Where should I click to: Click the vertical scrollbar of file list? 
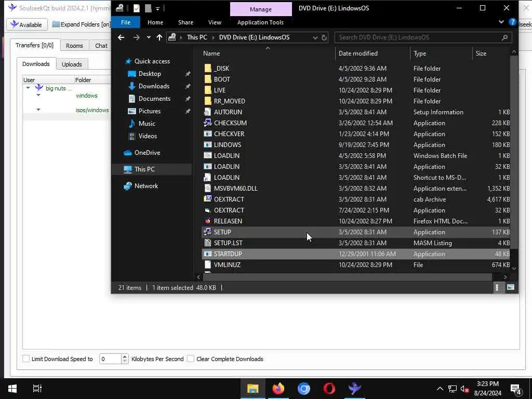[514, 153]
